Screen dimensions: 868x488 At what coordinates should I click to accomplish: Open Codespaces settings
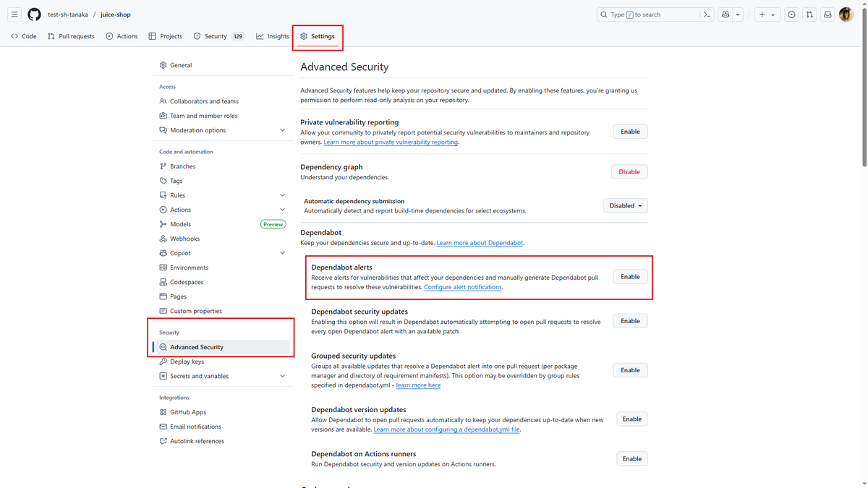coord(222,282)
